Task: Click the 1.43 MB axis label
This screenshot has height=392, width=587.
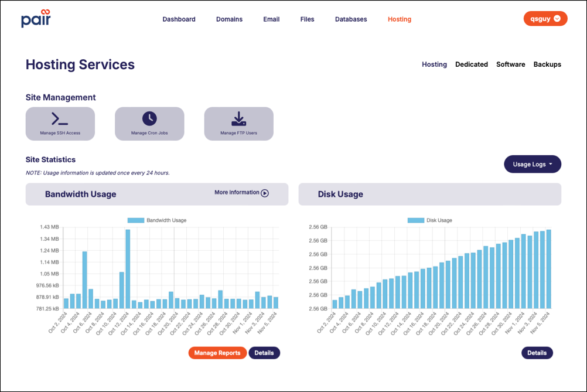Action: [49, 227]
